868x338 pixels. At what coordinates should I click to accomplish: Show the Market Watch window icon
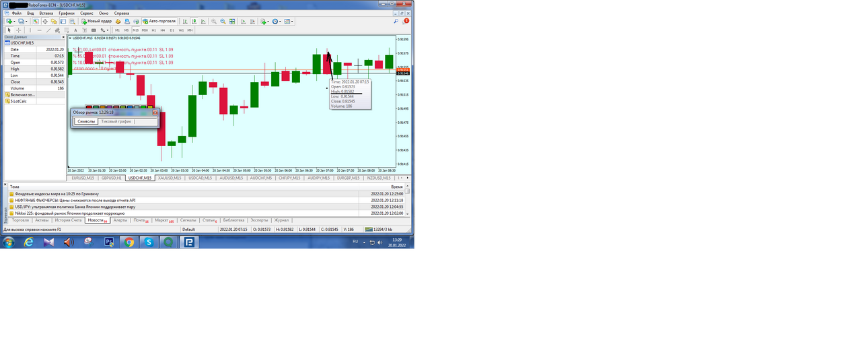[x=36, y=21]
